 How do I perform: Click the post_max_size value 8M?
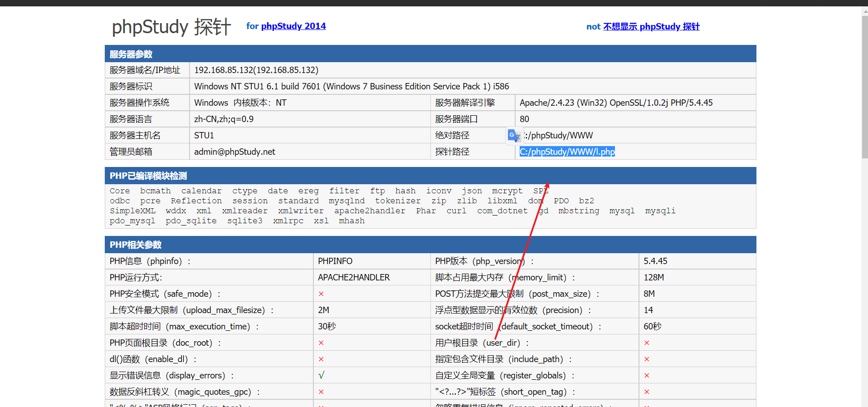(649, 294)
